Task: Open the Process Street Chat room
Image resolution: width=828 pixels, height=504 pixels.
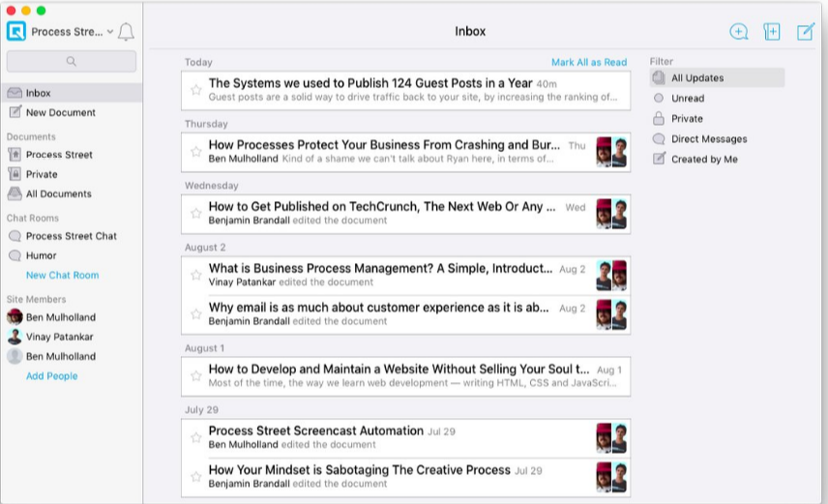Action: (72, 236)
